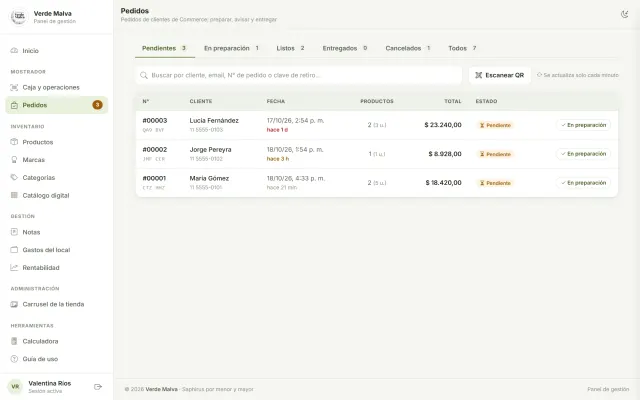This screenshot has height=400, width=640.
Task: Click the Verde Malva footer link
Action: [x=162, y=389]
